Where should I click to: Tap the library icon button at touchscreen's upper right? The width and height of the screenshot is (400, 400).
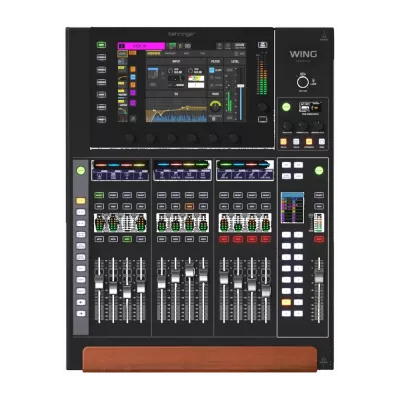point(262,45)
